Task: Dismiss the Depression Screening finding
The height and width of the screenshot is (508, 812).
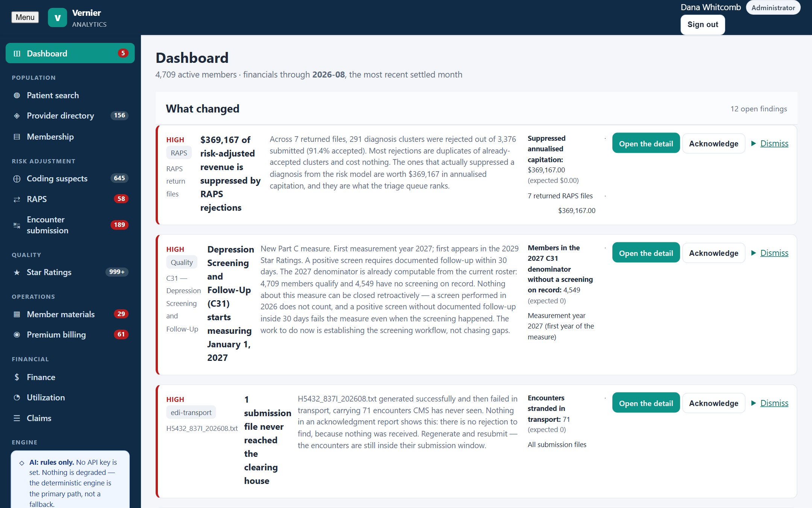Action: 774,253
